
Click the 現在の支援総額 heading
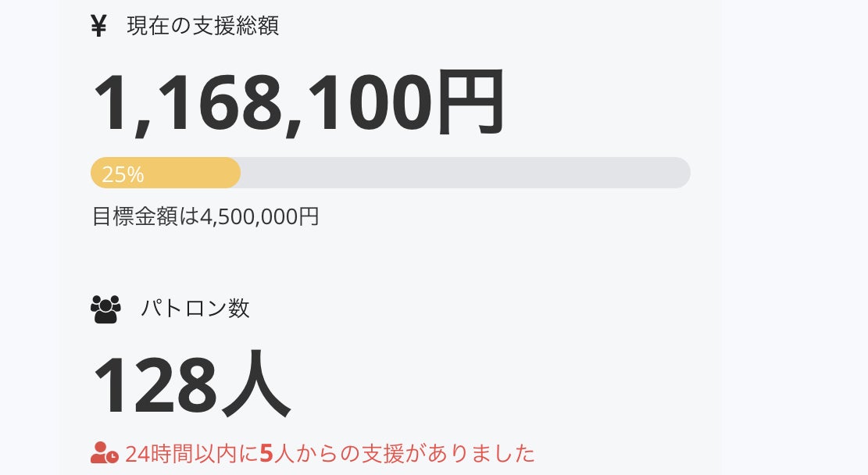[203, 26]
